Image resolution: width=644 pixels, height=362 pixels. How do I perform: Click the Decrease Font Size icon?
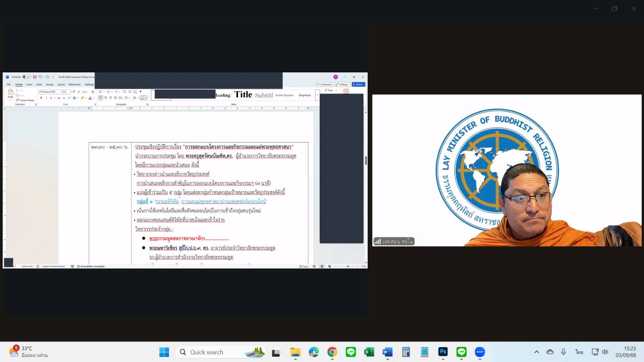[79, 92]
